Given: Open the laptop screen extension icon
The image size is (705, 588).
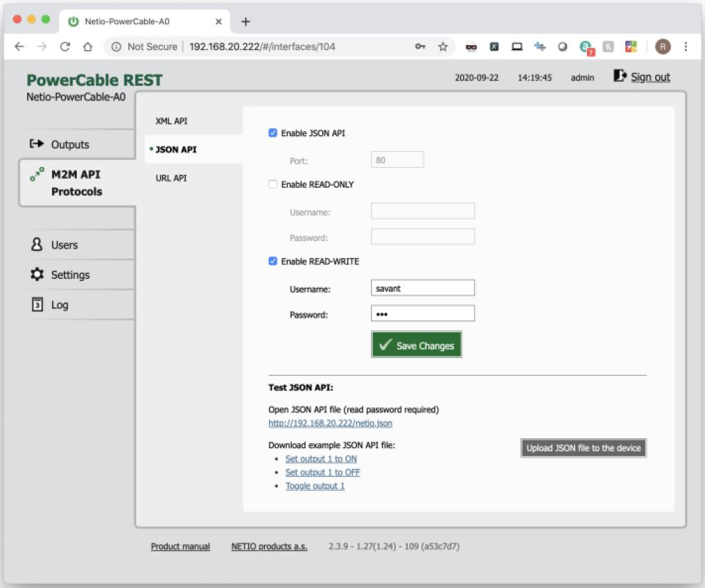Looking at the screenshot, I should 517,46.
